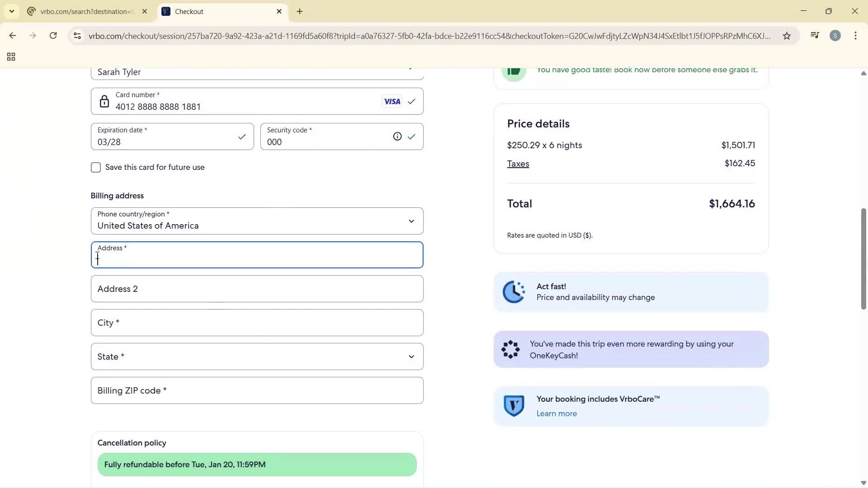The height and width of the screenshot is (488, 868).
Task: Click the security code info icon
Action: [x=397, y=136]
